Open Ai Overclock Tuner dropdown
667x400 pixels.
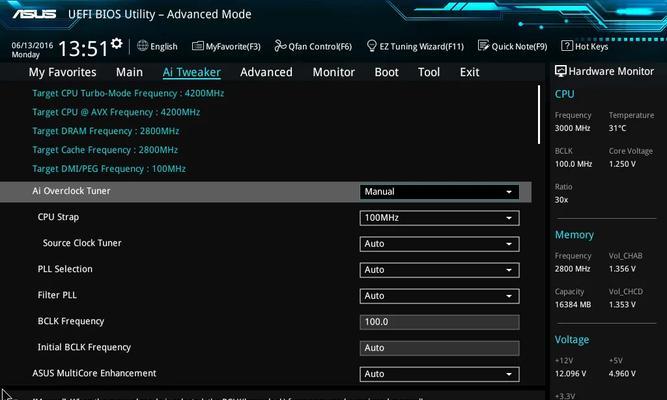pyautogui.click(x=439, y=192)
